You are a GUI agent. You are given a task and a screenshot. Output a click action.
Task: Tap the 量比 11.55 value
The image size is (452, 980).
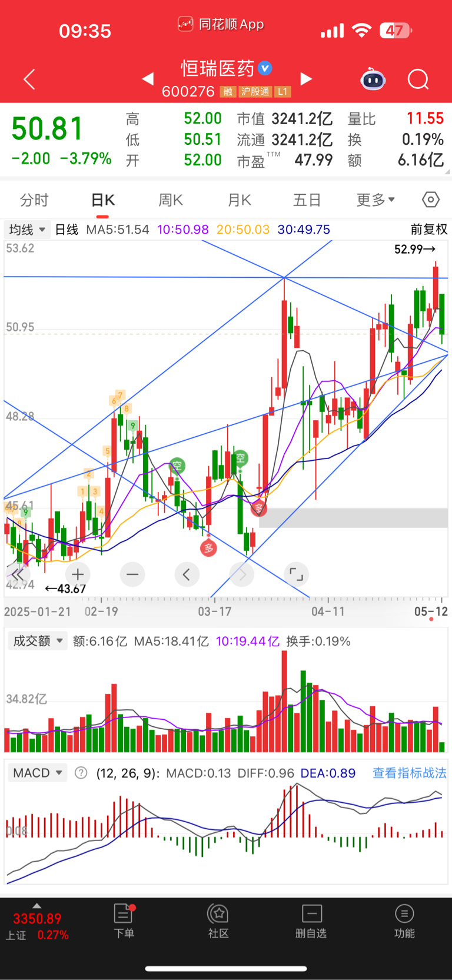tap(425, 118)
